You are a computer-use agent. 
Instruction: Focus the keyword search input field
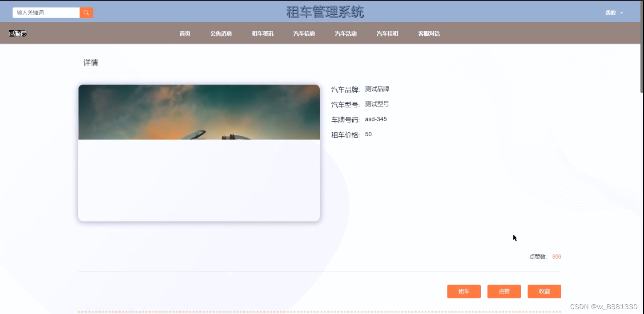(46, 12)
